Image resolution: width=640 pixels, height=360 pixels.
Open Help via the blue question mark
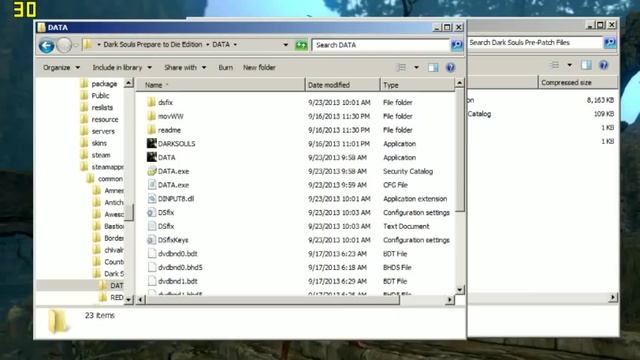coord(450,67)
